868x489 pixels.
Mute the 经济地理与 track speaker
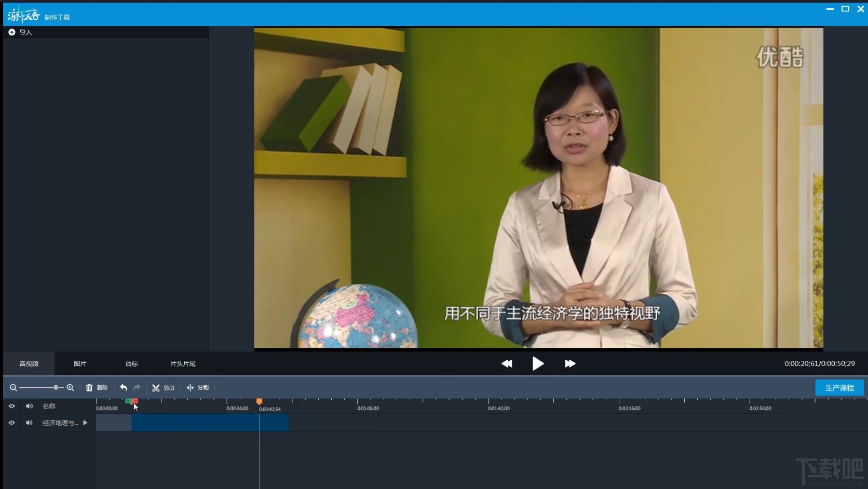29,423
